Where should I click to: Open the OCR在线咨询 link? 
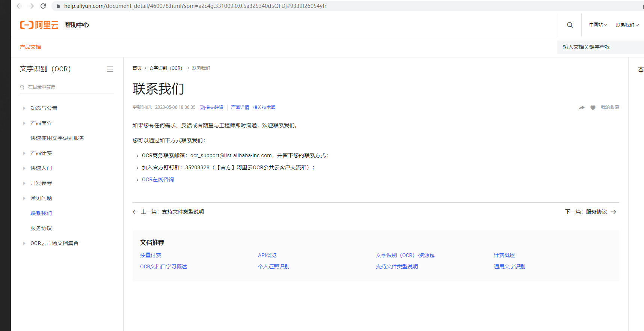[158, 179]
